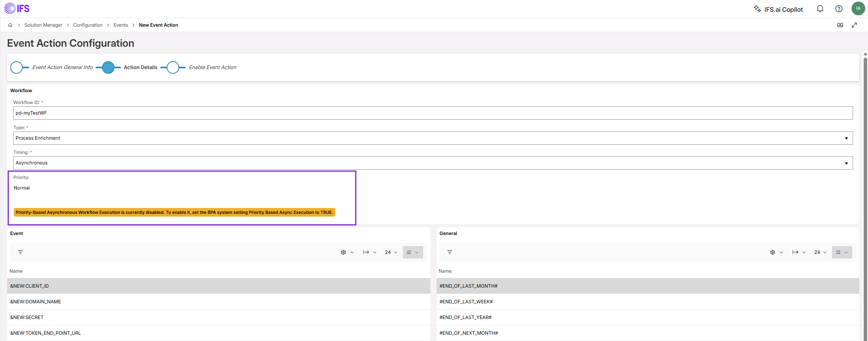
Task: Click the screen capture icon near breadcrumb
Action: tap(840, 25)
